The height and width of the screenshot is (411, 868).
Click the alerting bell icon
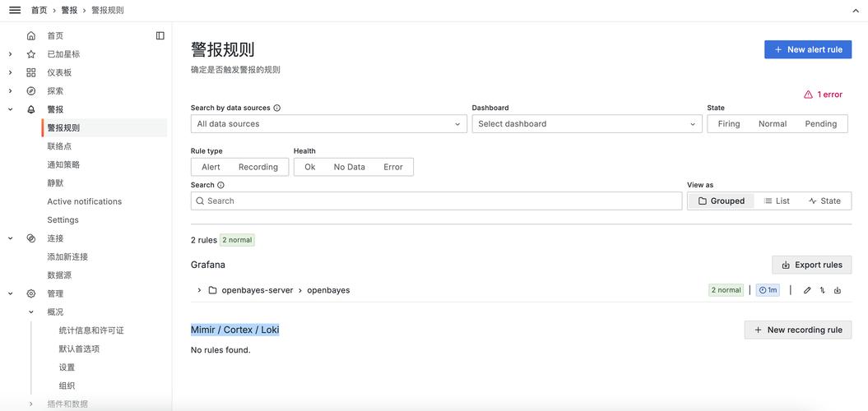point(31,109)
